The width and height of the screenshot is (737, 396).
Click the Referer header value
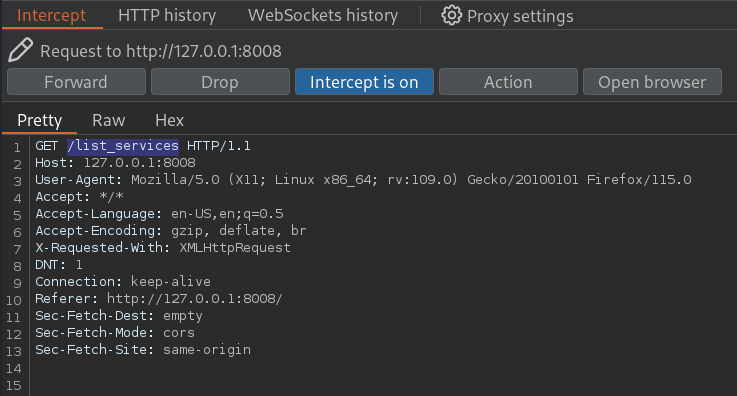point(195,298)
